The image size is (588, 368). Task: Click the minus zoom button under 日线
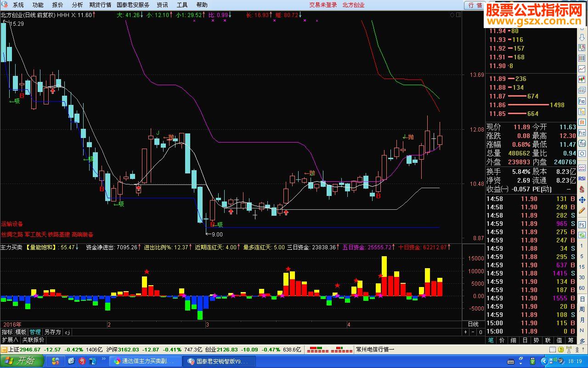[473, 332]
